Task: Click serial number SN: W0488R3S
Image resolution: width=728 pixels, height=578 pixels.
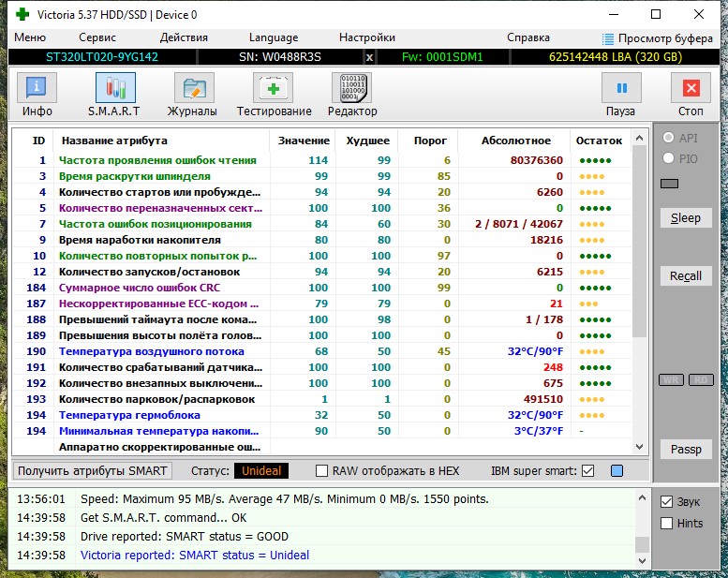Action: (x=280, y=57)
